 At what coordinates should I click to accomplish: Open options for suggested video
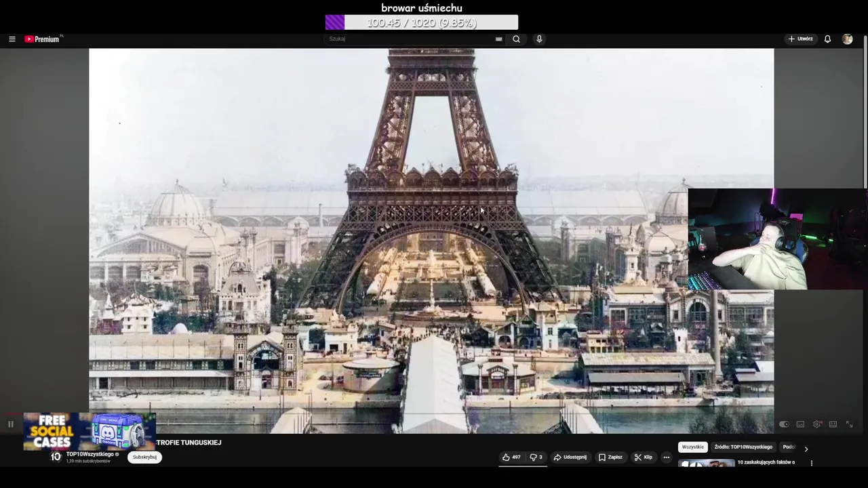click(x=812, y=464)
